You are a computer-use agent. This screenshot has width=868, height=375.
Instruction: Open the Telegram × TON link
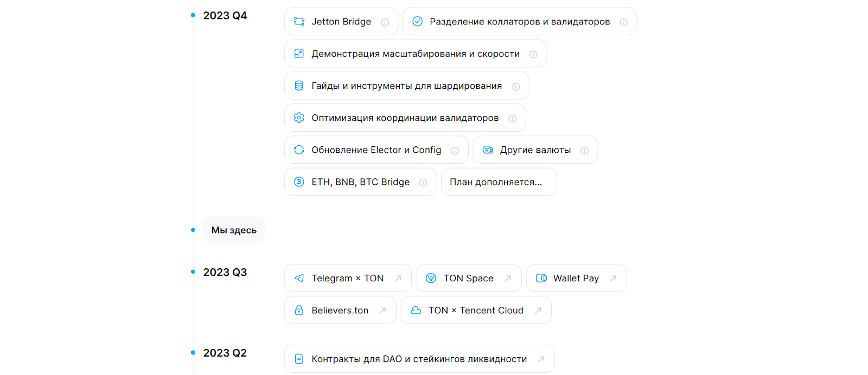pos(348,278)
